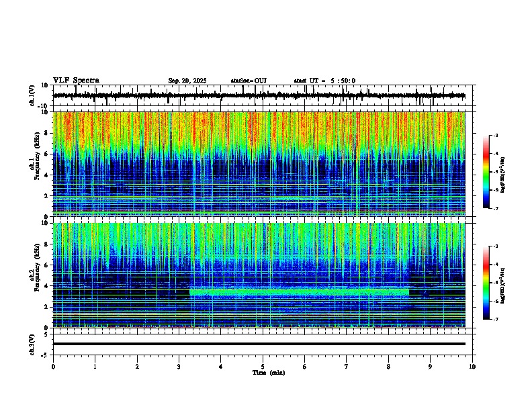Click the time axis tick label "3"
The width and height of the screenshot is (532, 411).
[179, 367]
